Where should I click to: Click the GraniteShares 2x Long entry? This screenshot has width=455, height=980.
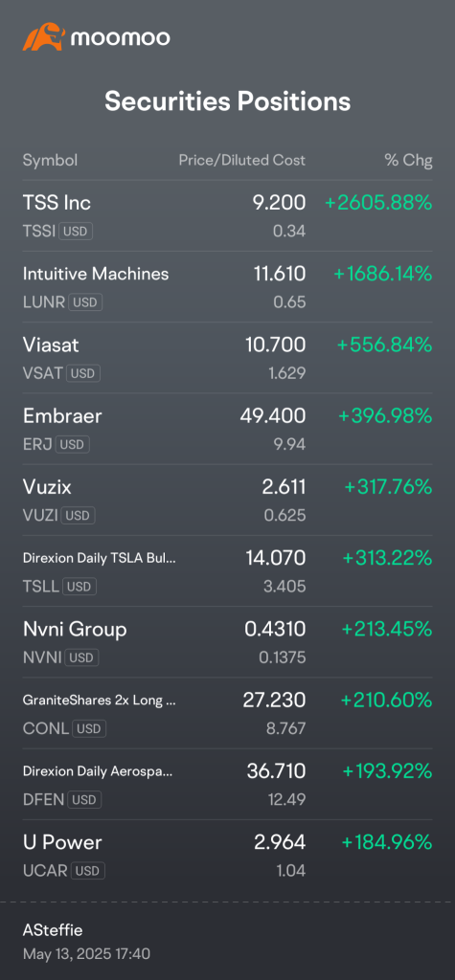(227, 712)
